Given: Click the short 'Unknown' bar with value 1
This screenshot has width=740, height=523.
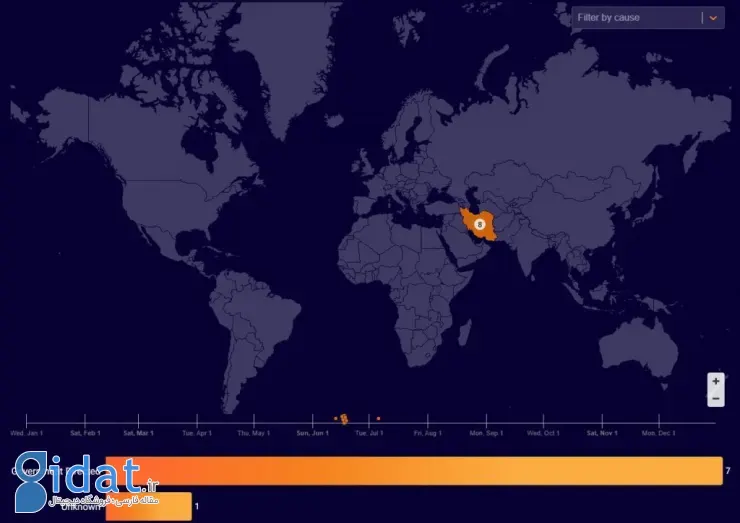Looking at the screenshot, I should [x=148, y=506].
